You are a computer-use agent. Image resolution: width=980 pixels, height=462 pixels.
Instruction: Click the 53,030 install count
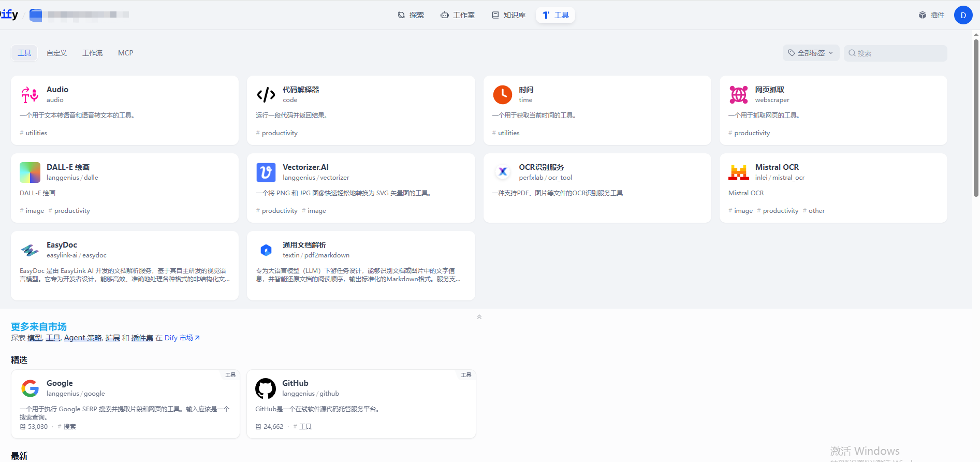[x=38, y=427]
